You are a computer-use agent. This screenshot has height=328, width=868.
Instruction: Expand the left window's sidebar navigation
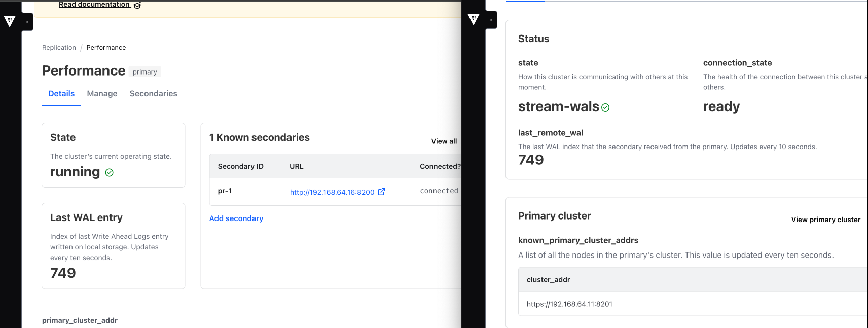(27, 22)
